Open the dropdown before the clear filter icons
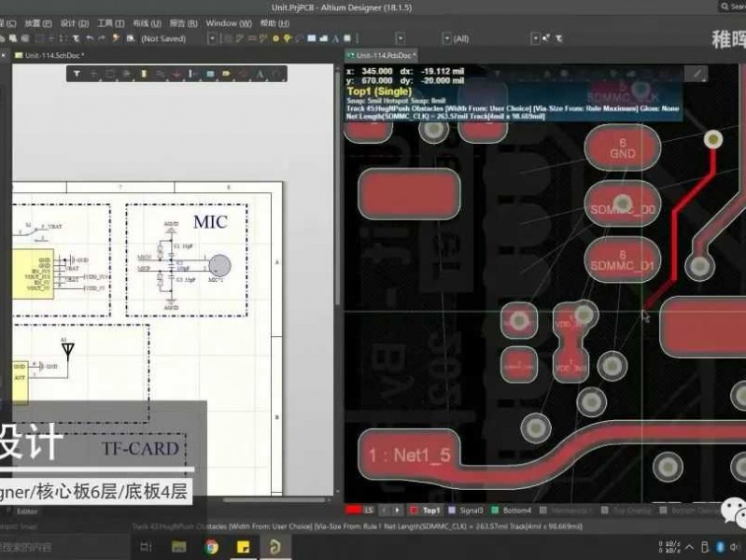This screenshot has height=560, width=746. click(535, 38)
